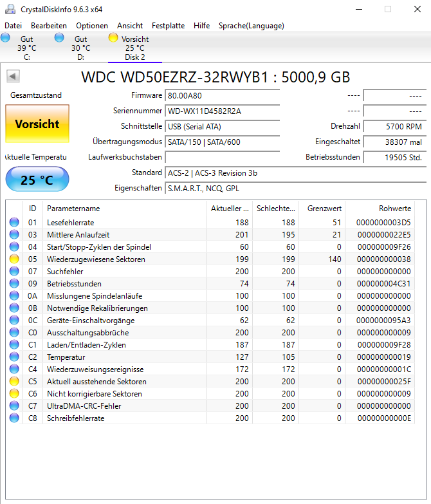431x504 pixels.
Task: Click the Standard ACS-2 field
Action: (x=296, y=173)
